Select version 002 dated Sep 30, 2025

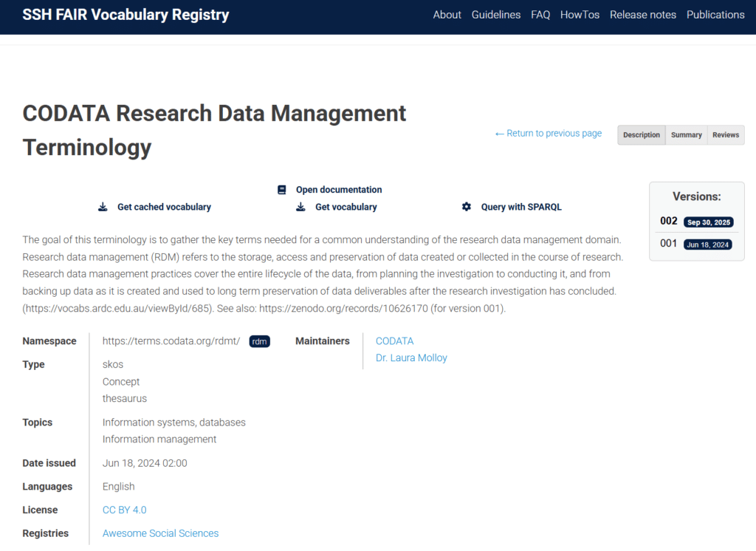[x=697, y=222]
